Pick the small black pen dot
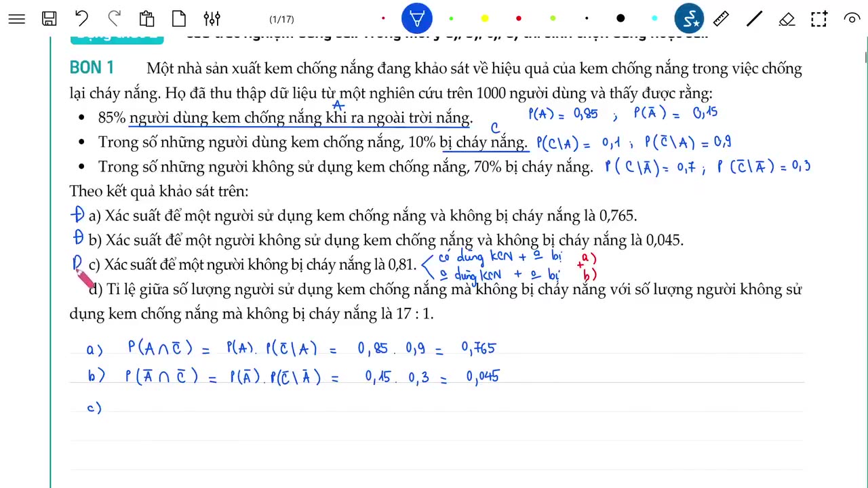Image resolution: width=868 pixels, height=488 pixels. pos(587,19)
